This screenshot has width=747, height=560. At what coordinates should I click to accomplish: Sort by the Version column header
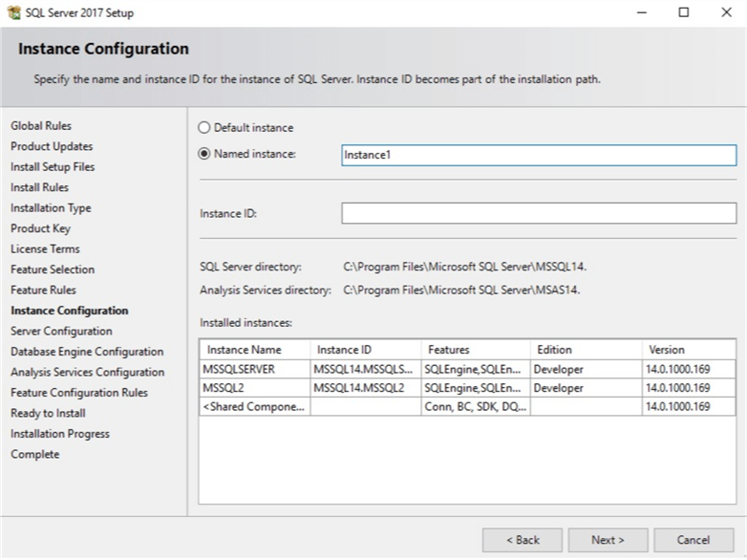[x=689, y=350]
